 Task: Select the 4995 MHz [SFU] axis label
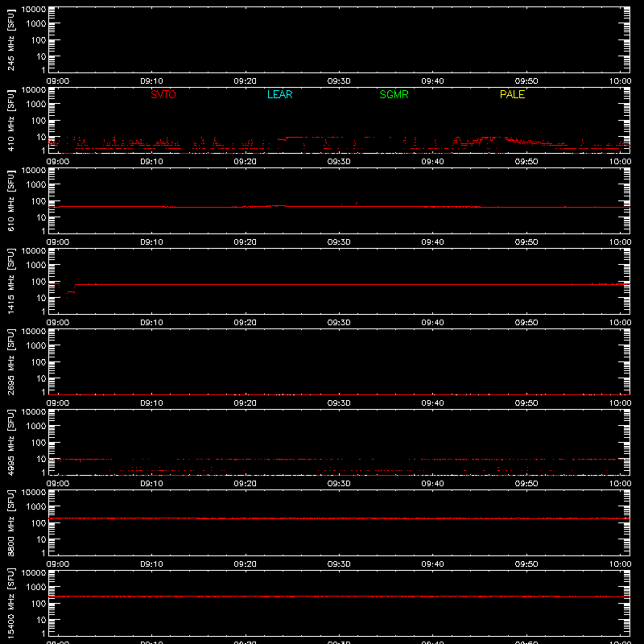[10, 442]
